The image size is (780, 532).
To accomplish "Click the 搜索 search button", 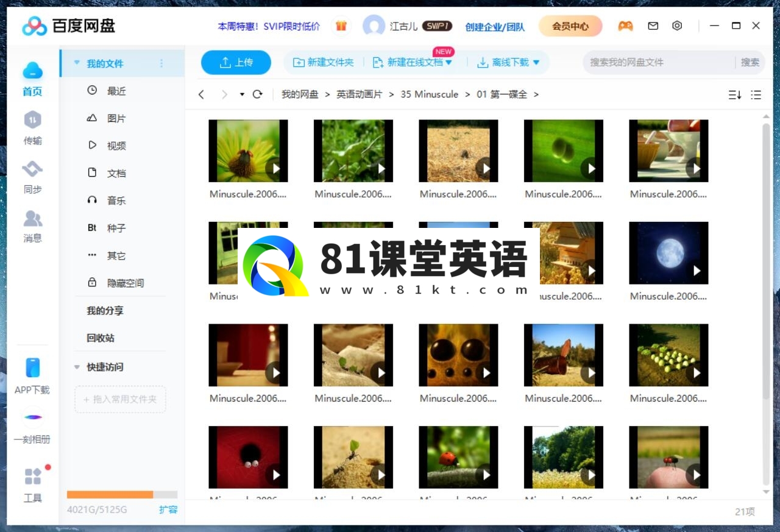I will click(x=750, y=62).
